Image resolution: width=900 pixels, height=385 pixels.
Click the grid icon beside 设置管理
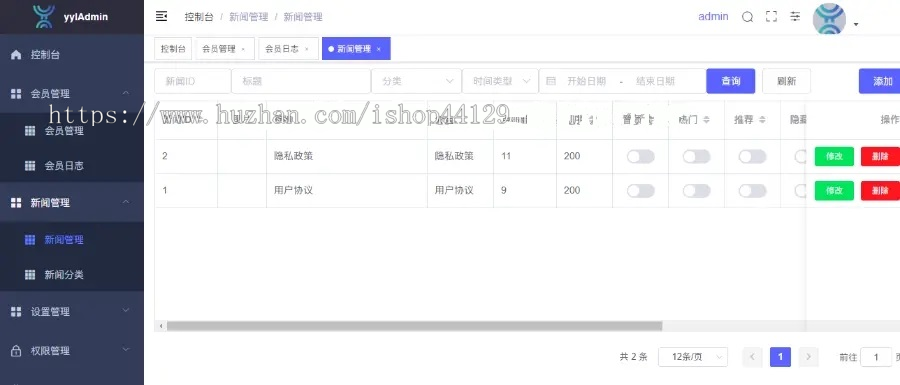click(16, 312)
